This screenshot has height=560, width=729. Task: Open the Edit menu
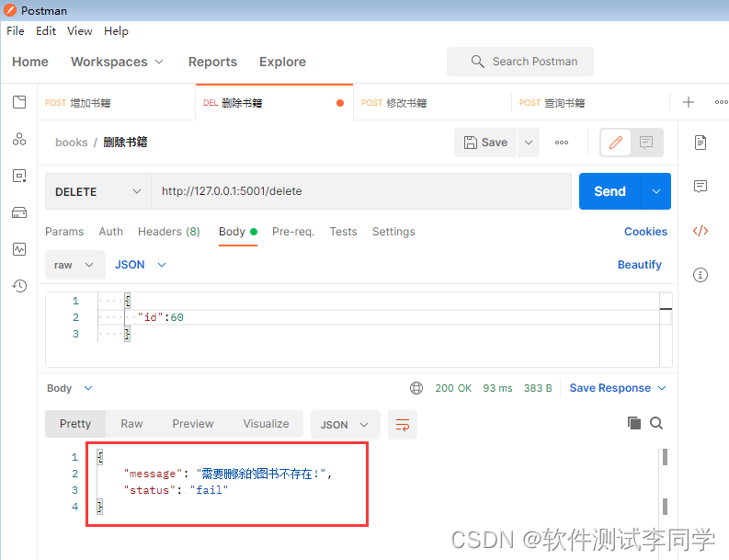[46, 31]
